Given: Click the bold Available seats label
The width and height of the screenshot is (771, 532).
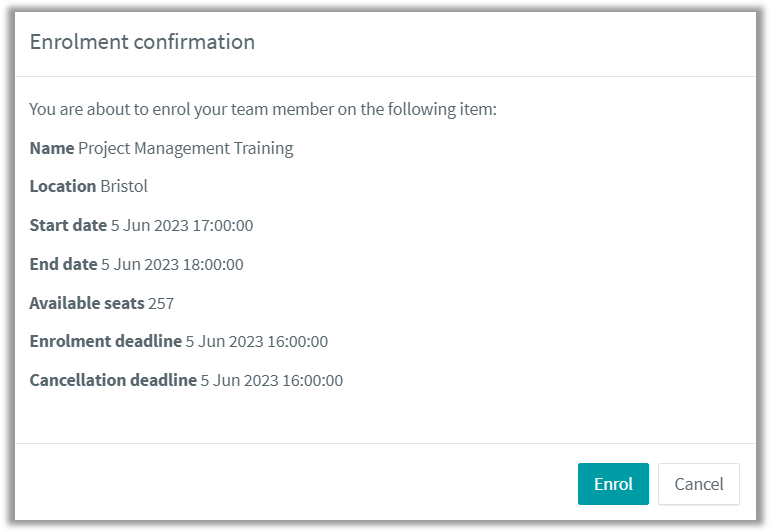Looking at the screenshot, I should 87,303.
